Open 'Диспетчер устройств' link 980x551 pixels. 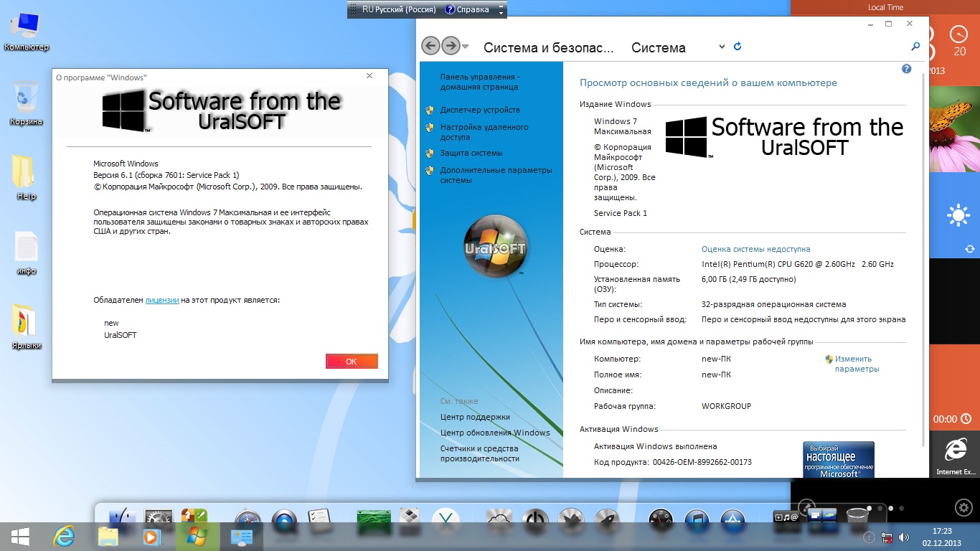[480, 110]
